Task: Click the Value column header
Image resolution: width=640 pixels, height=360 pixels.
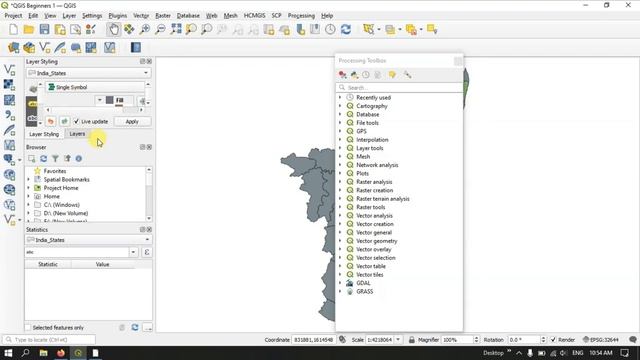Action: [102, 264]
